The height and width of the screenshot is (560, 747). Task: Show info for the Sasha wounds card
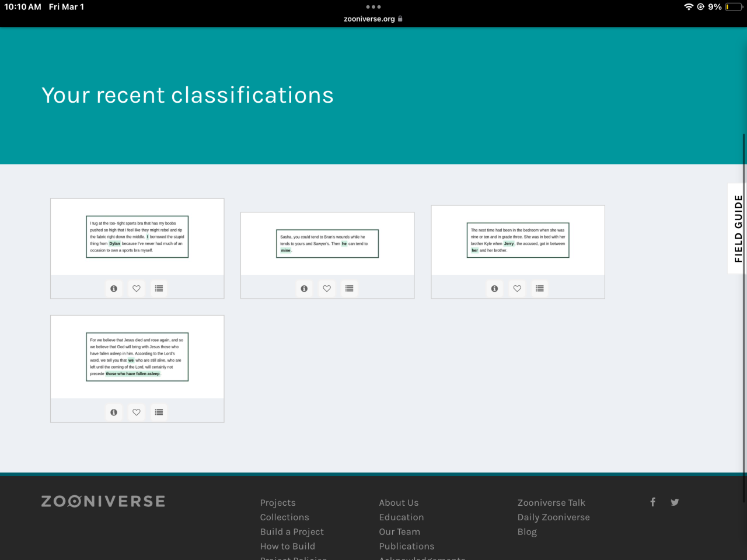point(304,288)
